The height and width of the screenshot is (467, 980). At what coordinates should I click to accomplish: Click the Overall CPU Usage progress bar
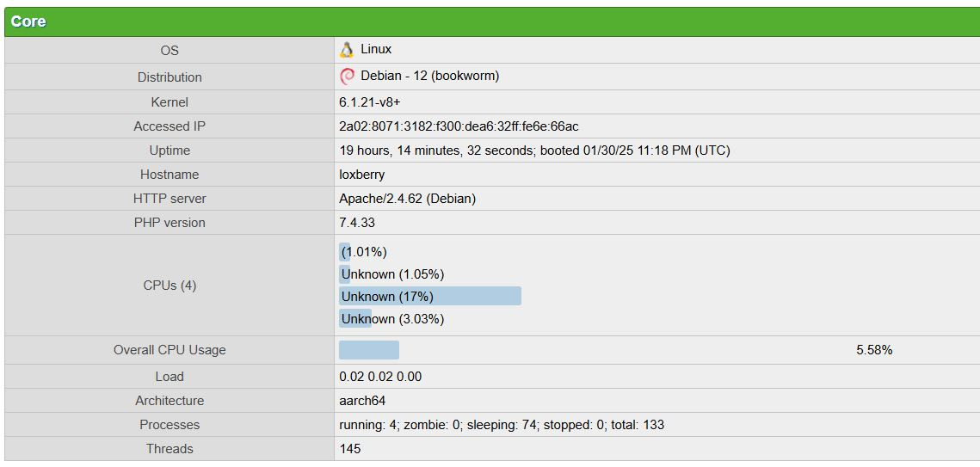(x=369, y=350)
